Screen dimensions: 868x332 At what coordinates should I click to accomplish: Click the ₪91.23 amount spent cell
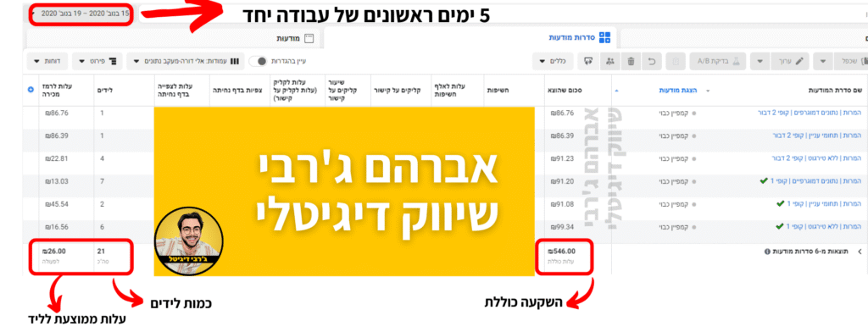tap(563, 158)
